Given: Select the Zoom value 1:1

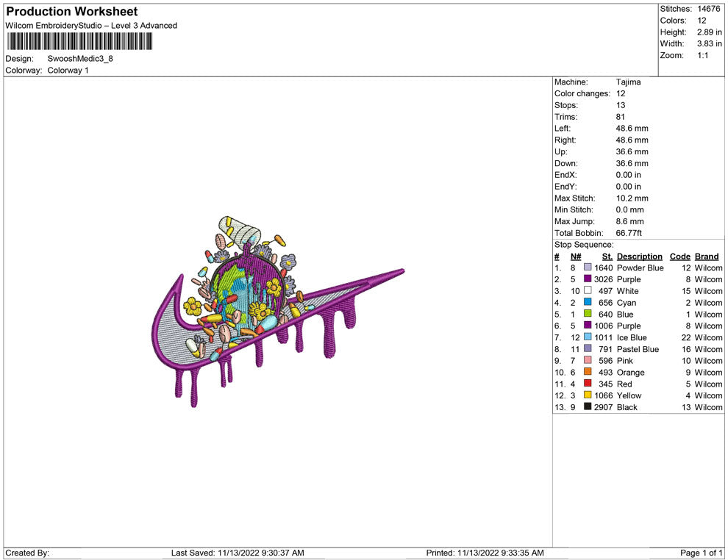Looking at the screenshot, I should (x=702, y=55).
